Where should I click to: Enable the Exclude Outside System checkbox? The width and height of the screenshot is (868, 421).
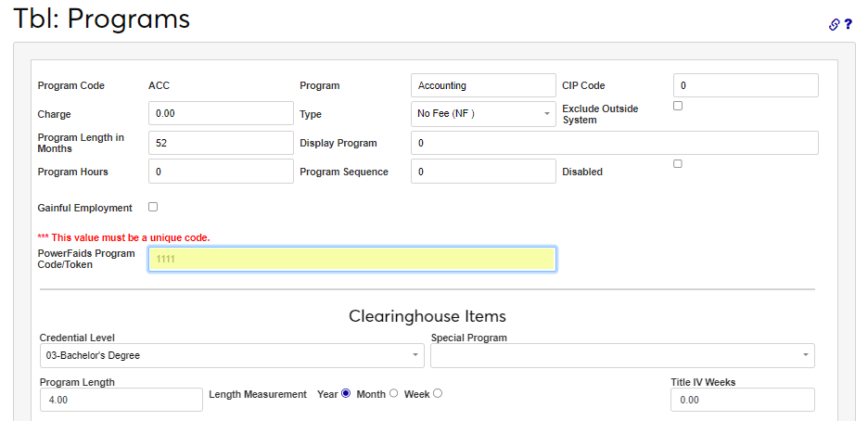coord(678,106)
